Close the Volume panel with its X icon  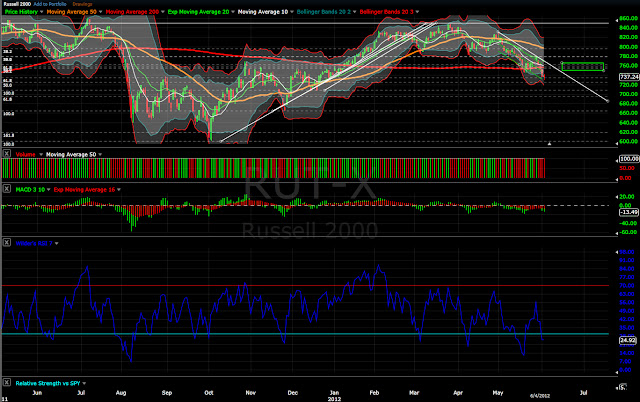click(x=7, y=153)
